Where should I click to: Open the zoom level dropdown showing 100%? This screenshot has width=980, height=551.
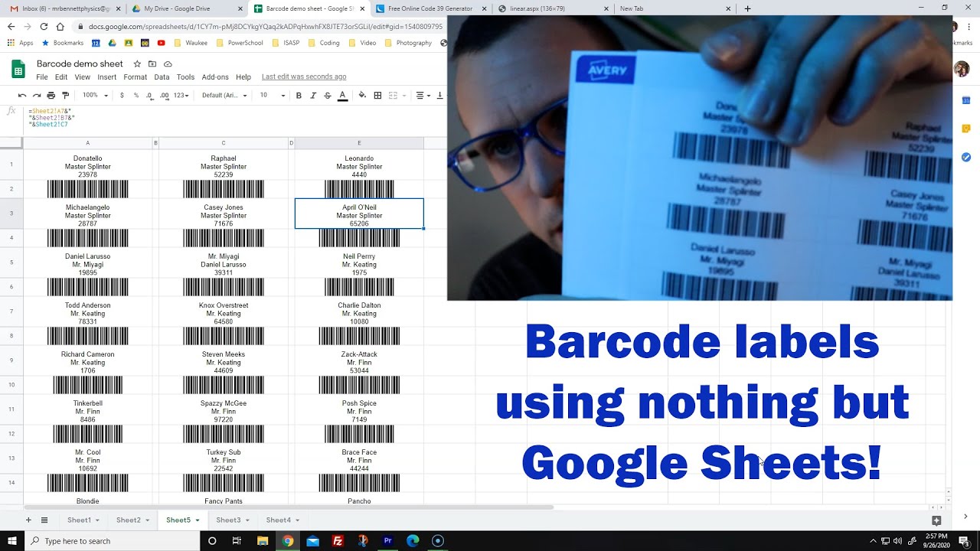(x=95, y=96)
